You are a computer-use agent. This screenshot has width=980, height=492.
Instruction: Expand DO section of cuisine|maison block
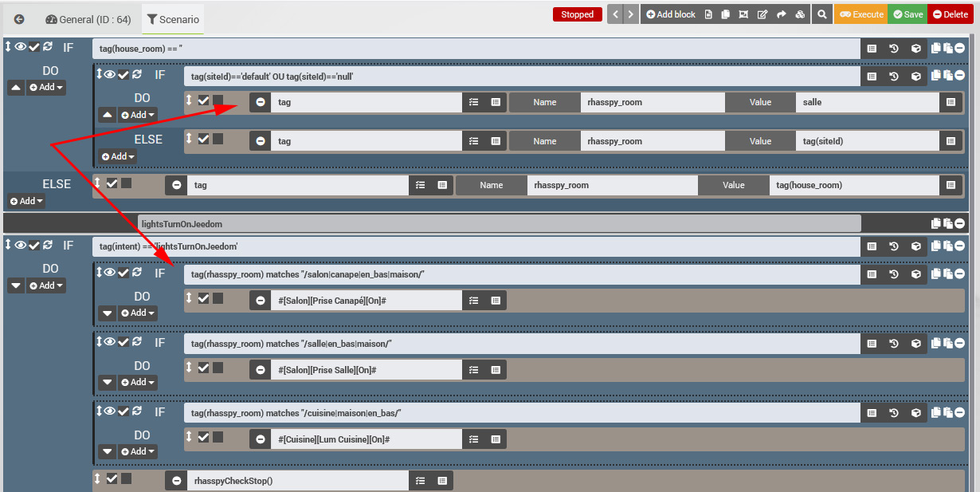pos(108,451)
